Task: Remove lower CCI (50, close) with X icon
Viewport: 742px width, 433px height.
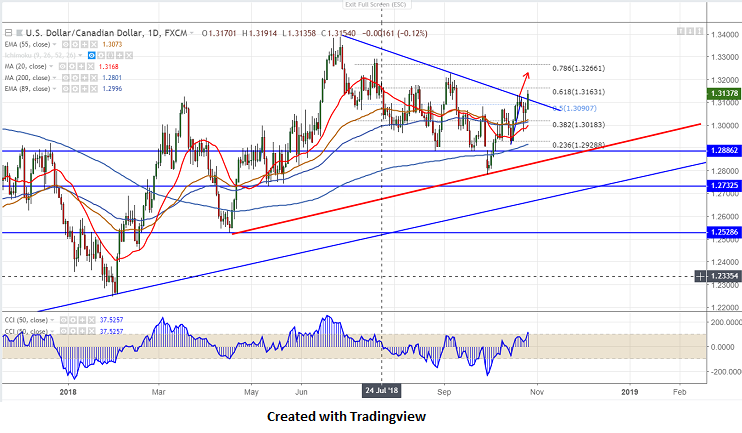Action: pos(92,331)
